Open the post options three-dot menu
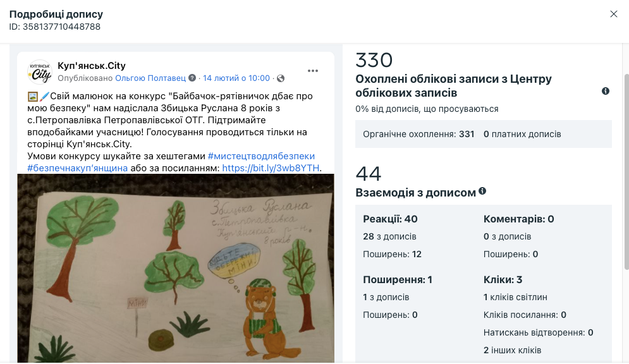Image resolution: width=629 pixels, height=364 pixels. [x=313, y=71]
